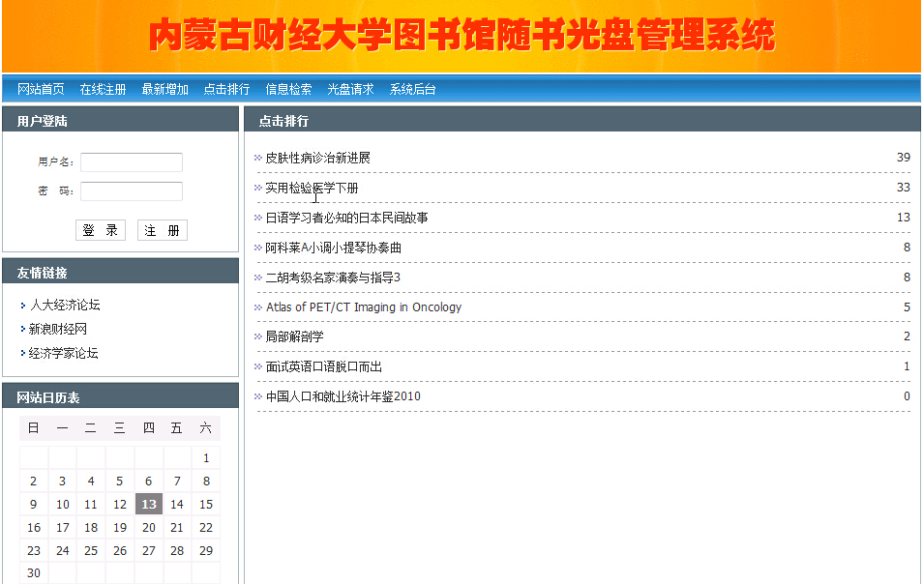This screenshot has width=924, height=584.
Task: Click the 网站日历表 panel header
Action: point(121,395)
